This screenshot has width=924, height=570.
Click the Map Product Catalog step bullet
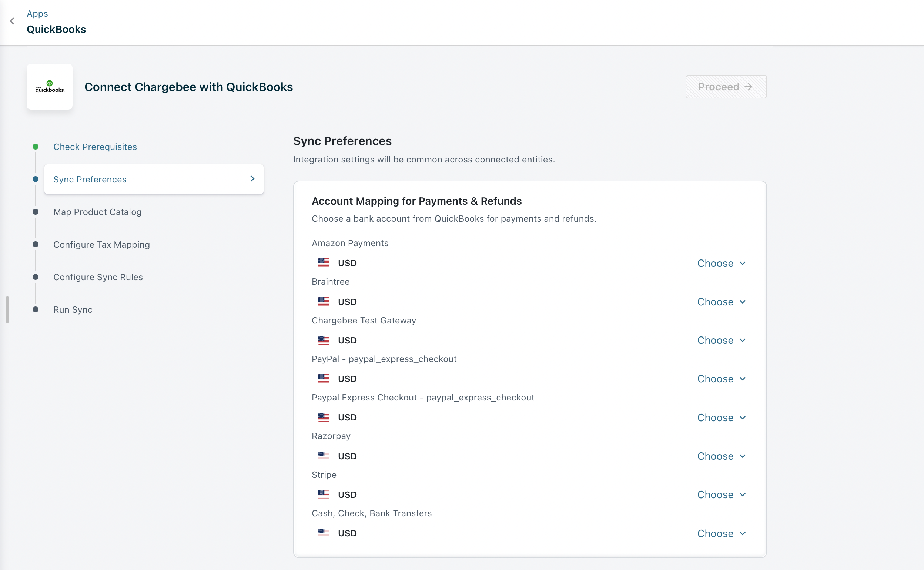[x=36, y=212]
